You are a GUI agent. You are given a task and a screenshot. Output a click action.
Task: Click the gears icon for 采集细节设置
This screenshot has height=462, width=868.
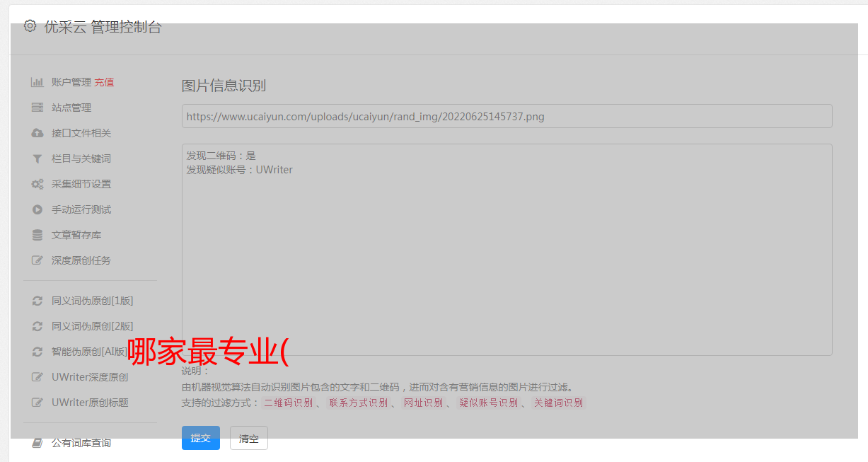37,184
